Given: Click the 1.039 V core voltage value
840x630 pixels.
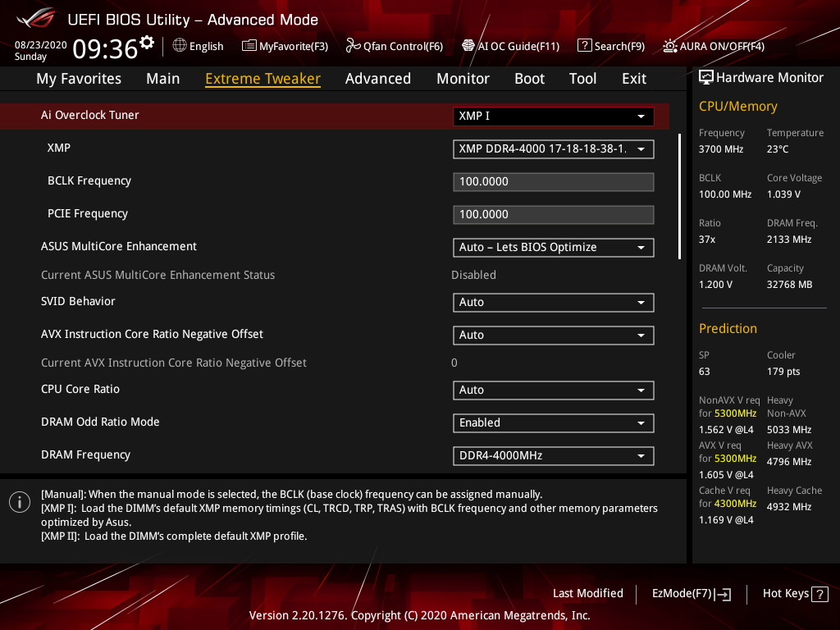Looking at the screenshot, I should [x=783, y=194].
